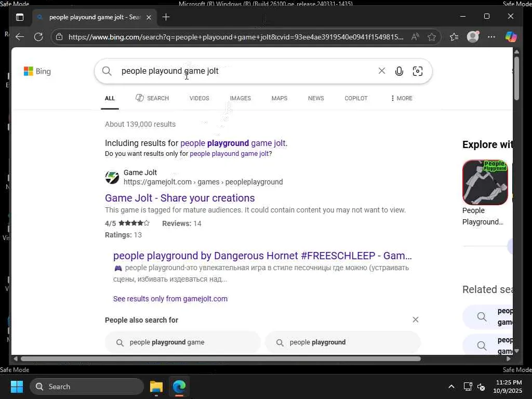
Task: Click the muted volume tray icon
Action: (481, 387)
